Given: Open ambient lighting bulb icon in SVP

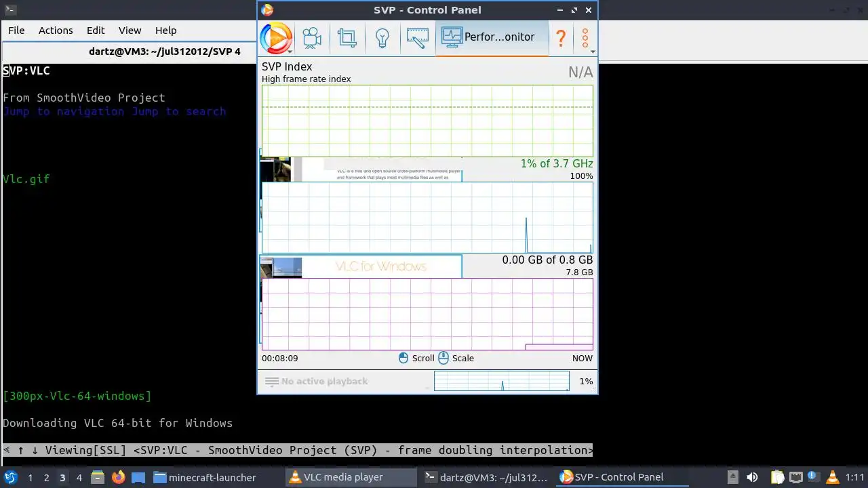Looking at the screenshot, I should (x=382, y=38).
